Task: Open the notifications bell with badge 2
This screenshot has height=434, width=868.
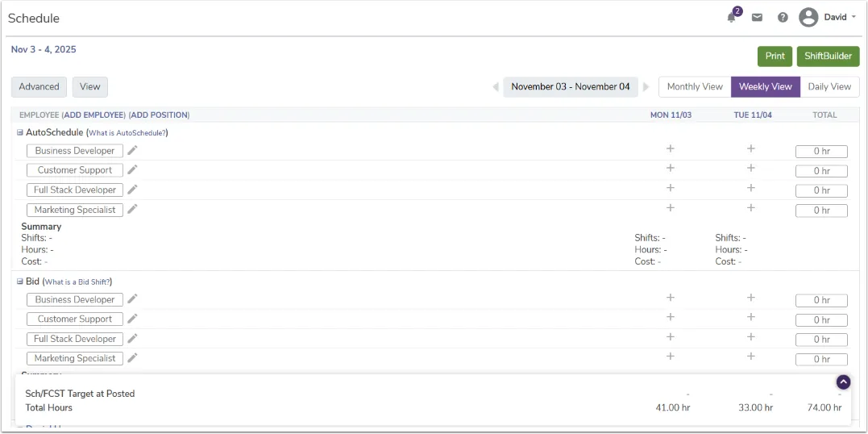Action: pos(732,17)
